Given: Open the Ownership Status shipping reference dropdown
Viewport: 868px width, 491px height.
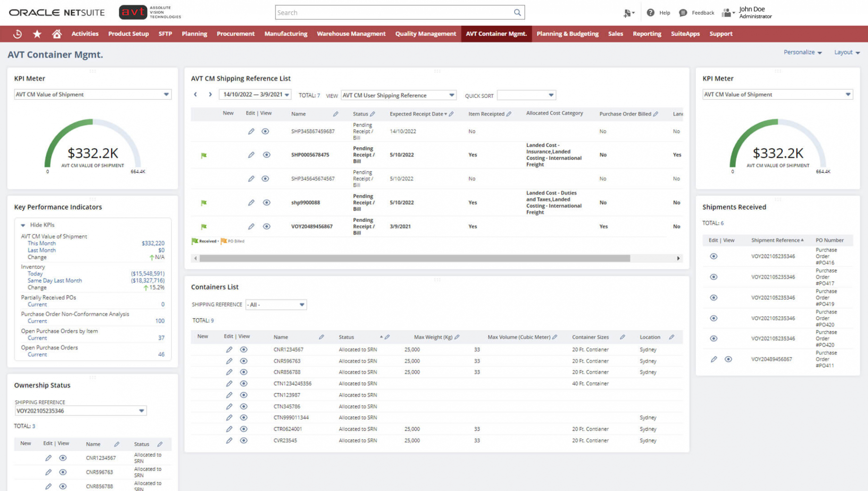Looking at the screenshot, I should pos(141,410).
